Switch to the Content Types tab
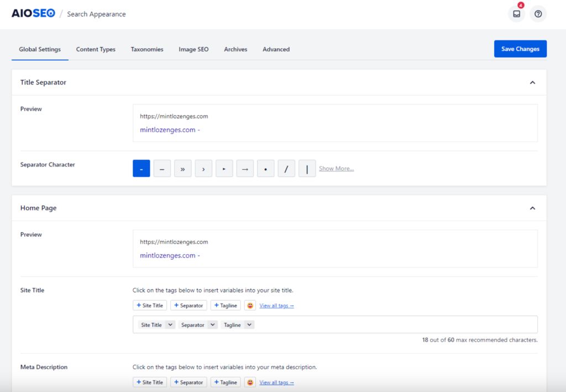This screenshot has height=392, width=566. coord(96,49)
